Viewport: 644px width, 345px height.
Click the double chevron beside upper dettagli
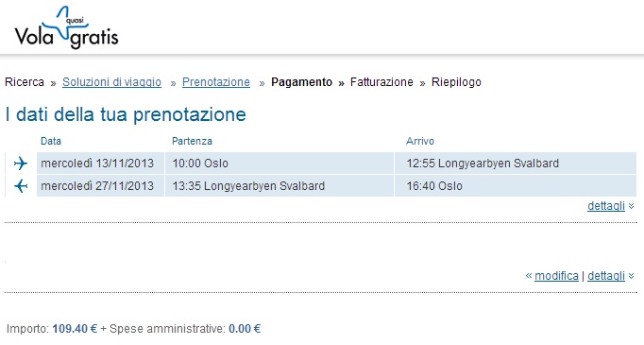click(632, 206)
